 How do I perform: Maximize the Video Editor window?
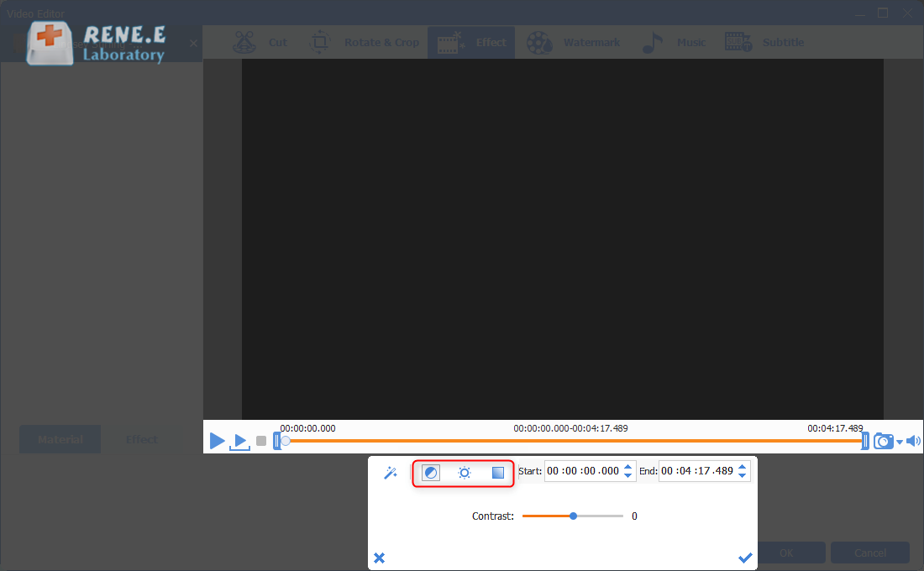coord(883,13)
